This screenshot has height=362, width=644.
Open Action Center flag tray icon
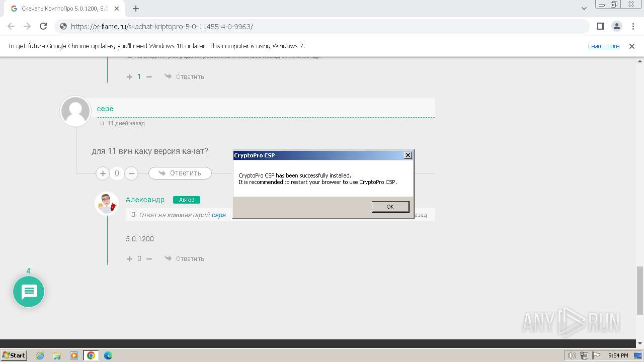coord(596,355)
